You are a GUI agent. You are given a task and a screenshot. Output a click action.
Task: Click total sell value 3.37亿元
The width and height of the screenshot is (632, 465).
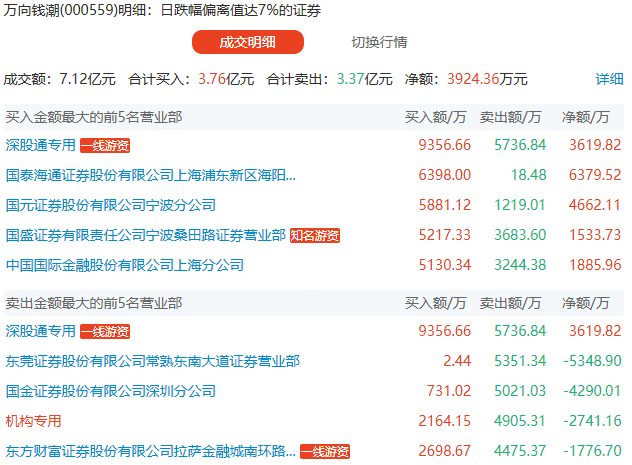pos(365,79)
